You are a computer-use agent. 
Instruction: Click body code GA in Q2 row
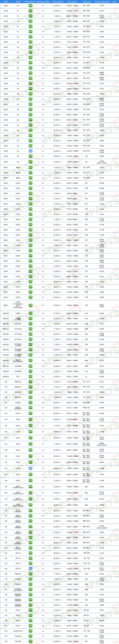click(86, 156)
